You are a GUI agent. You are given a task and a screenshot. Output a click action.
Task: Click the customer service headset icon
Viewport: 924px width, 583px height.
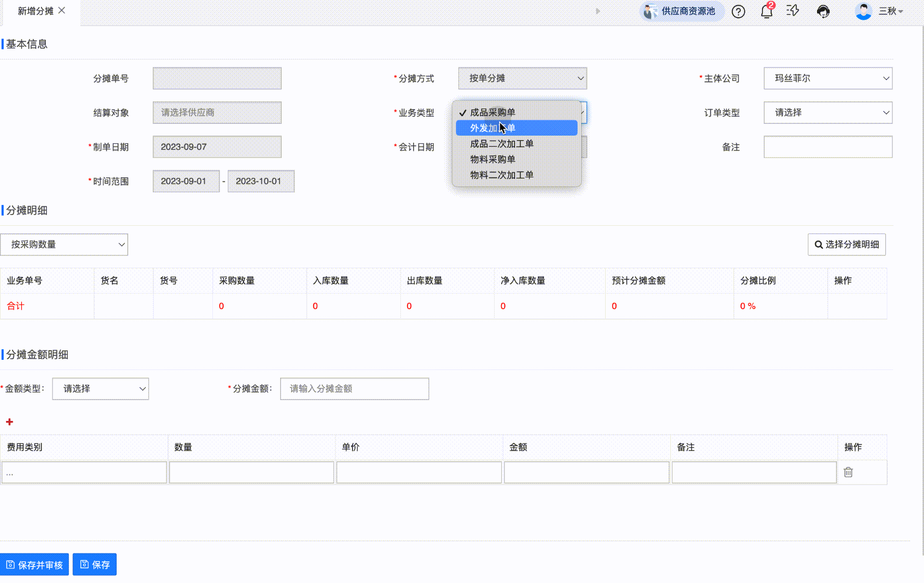point(823,11)
